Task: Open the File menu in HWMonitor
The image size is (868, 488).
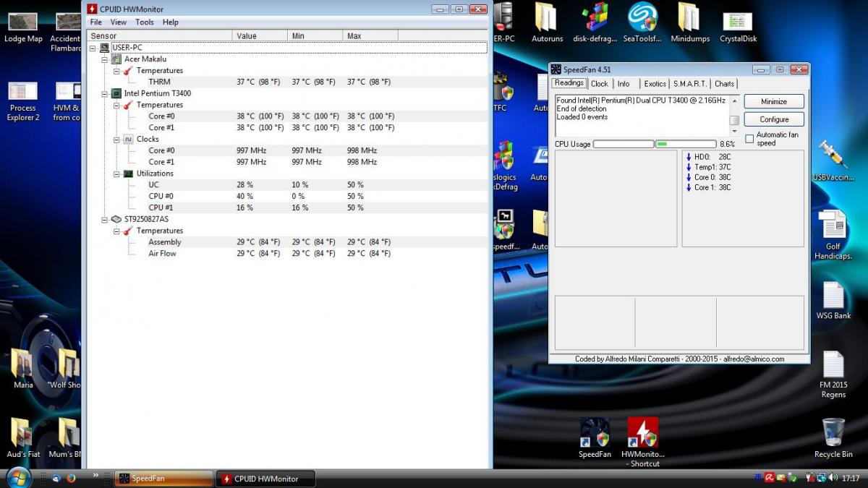Action: pyautogui.click(x=95, y=22)
